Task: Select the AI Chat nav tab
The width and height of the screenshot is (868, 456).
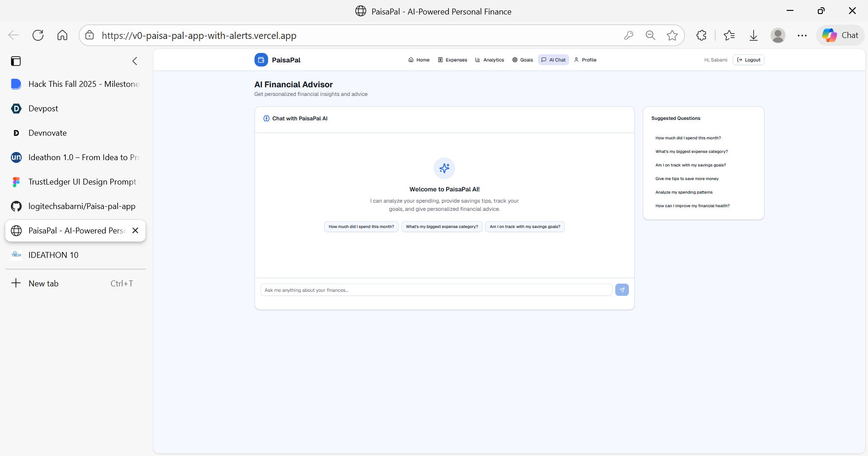Action: pos(553,60)
